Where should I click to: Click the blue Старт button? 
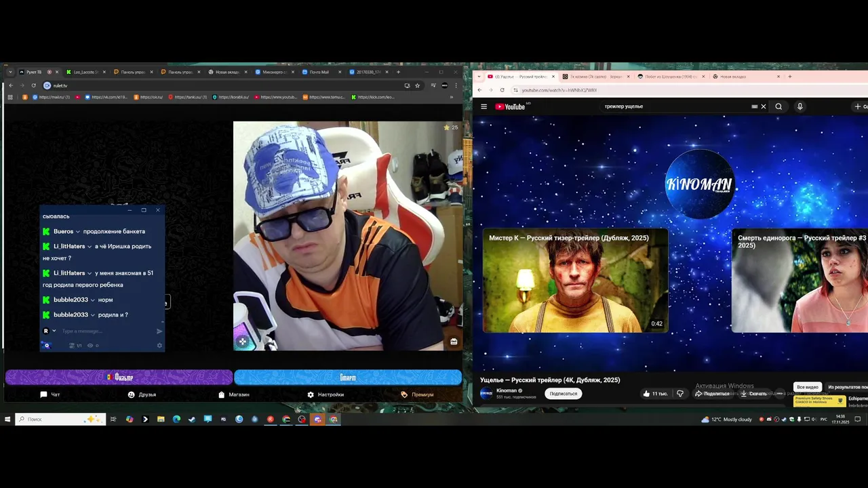[348, 377]
